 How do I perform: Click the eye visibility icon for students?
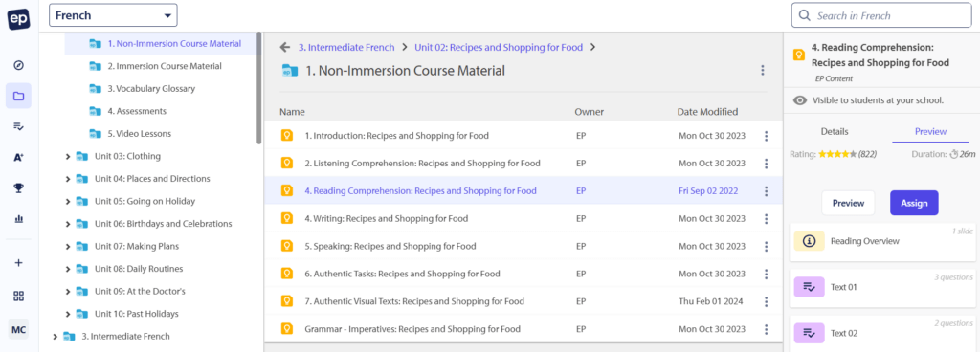[x=799, y=100]
